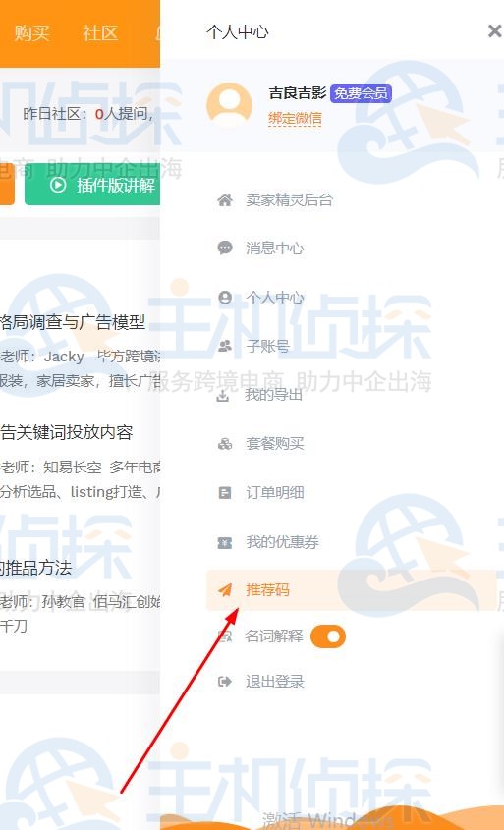Open the 告关键词投放内容 course title

[66, 432]
